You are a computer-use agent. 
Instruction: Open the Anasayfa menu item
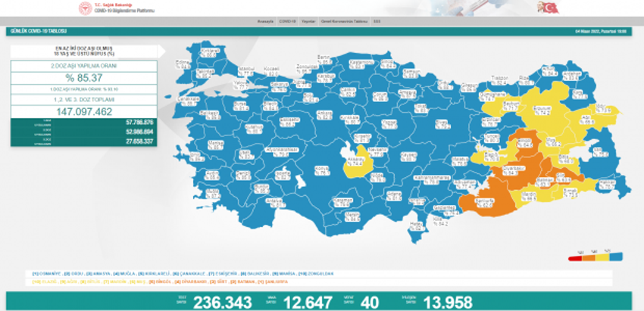[x=265, y=21]
